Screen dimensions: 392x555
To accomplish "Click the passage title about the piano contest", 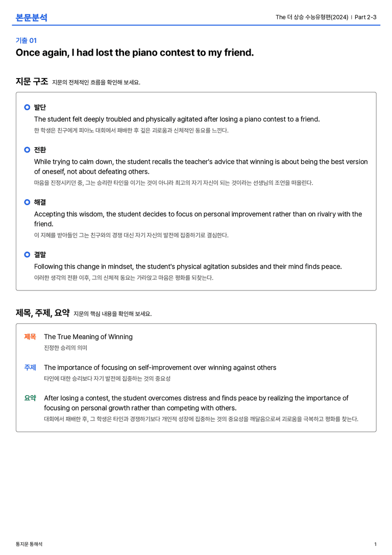I will tap(135, 53).
